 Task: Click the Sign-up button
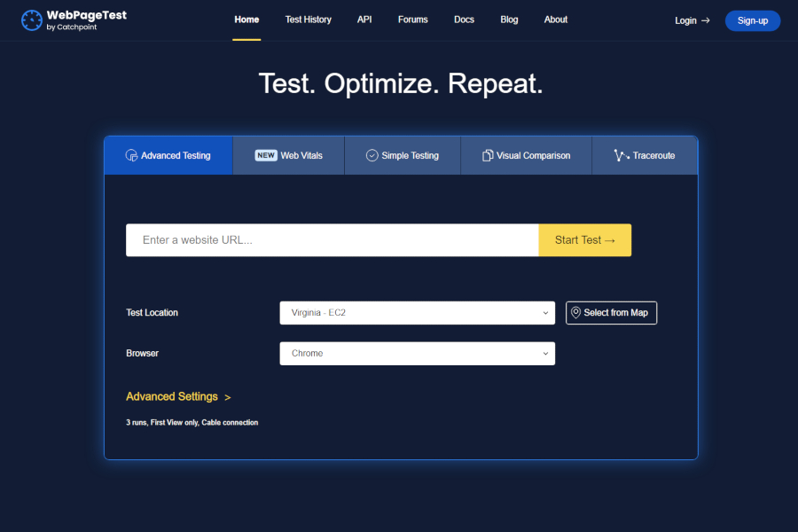(x=752, y=20)
